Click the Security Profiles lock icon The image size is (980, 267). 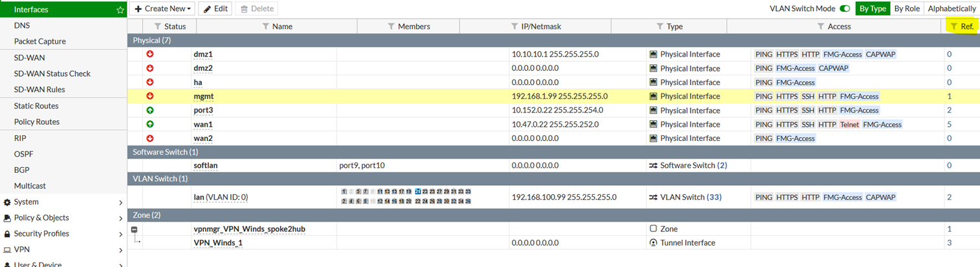7,234
